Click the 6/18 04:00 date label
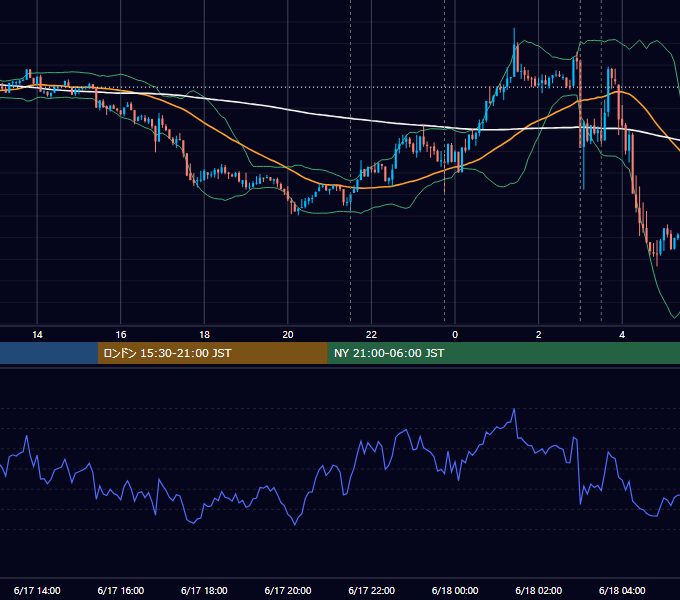Viewport: 680px width, 600px height. (x=622, y=590)
